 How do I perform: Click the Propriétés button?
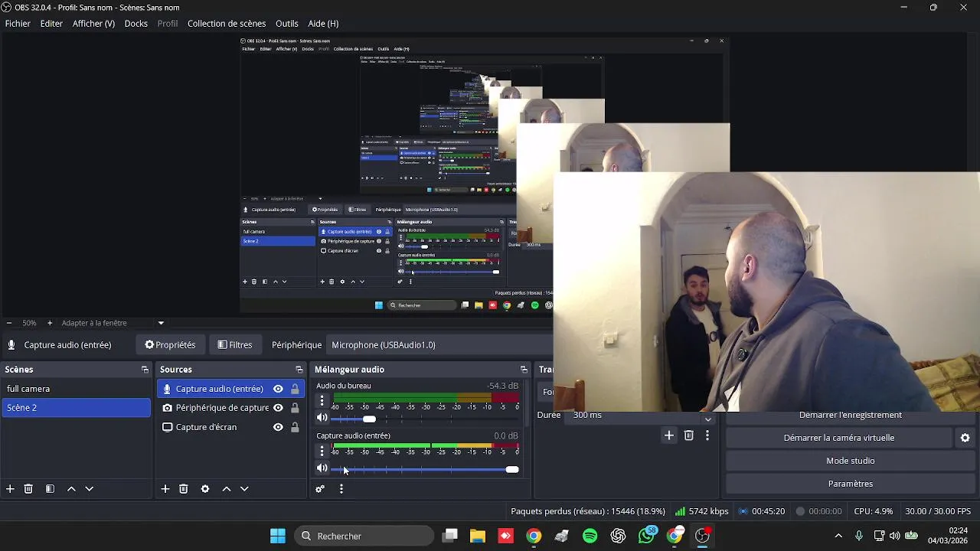click(170, 345)
